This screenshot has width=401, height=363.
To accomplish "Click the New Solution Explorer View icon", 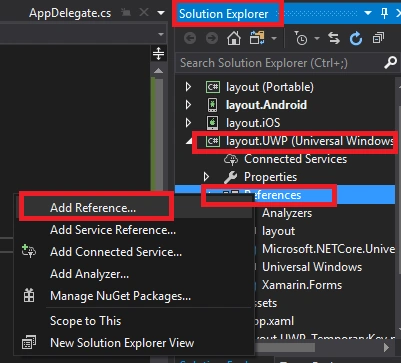I will point(29,342).
